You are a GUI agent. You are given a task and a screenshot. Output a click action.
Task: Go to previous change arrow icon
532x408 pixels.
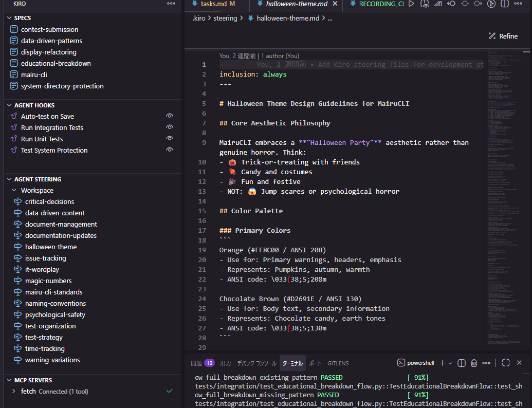(x=451, y=4)
